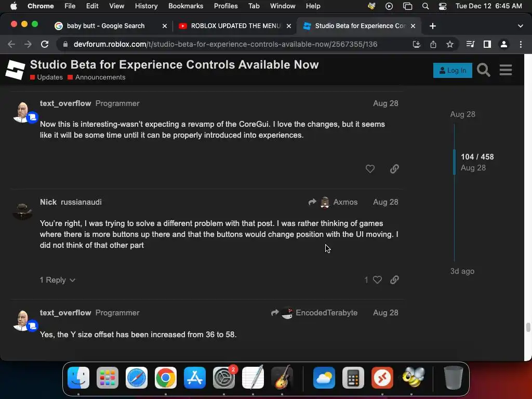Click the Log In button
The height and width of the screenshot is (399, 532).
tap(453, 70)
